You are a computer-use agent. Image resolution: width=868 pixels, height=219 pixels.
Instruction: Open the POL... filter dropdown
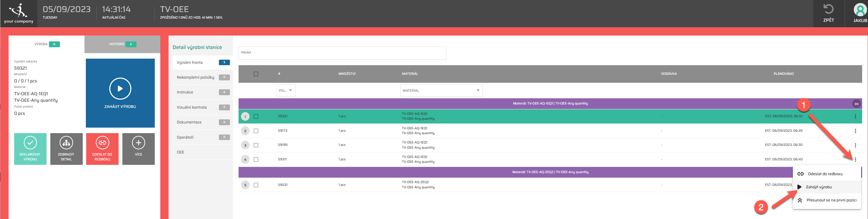coord(286,90)
